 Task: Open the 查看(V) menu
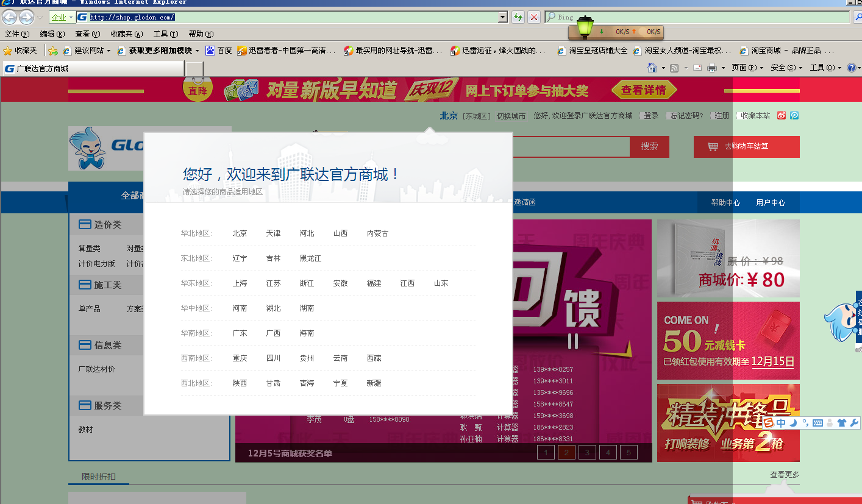(x=87, y=34)
